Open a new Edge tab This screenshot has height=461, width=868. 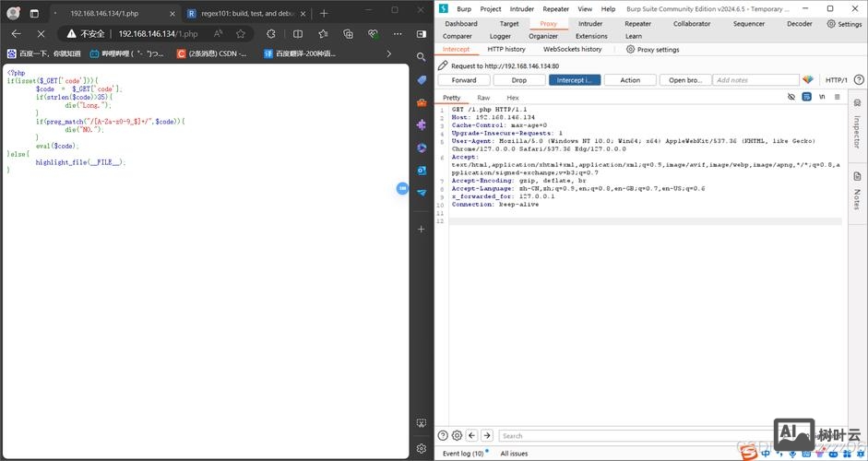click(x=324, y=13)
